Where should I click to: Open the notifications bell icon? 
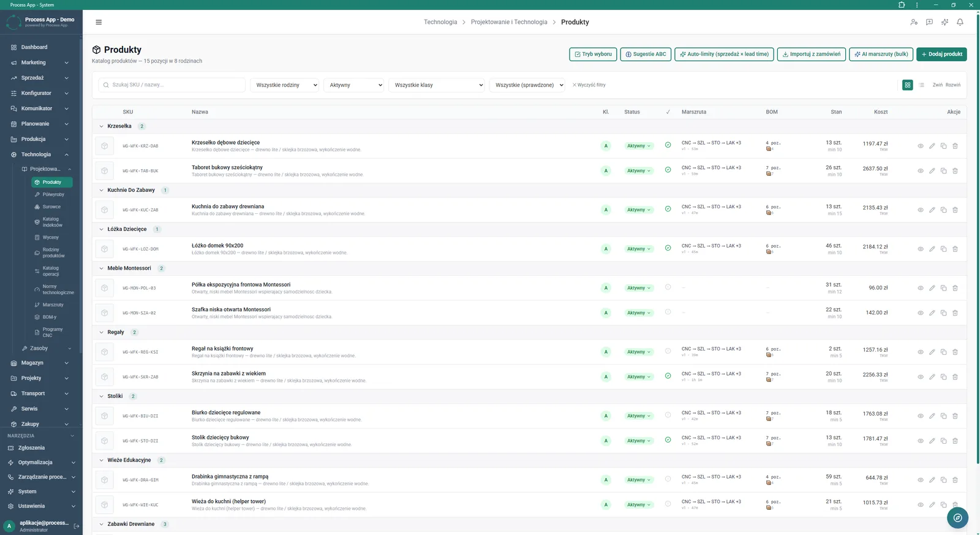[960, 22]
